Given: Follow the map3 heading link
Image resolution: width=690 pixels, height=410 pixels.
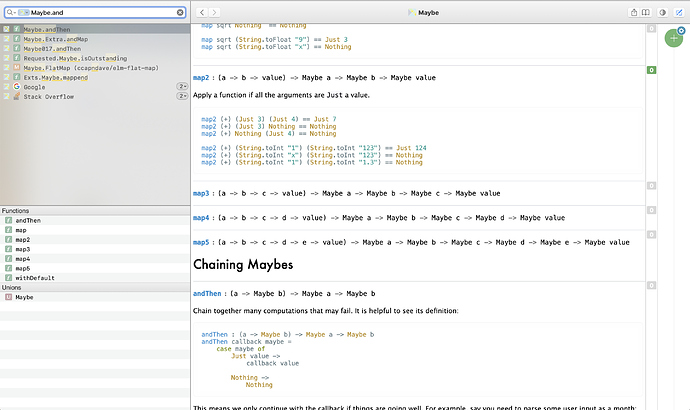Looking at the screenshot, I should pos(201,193).
